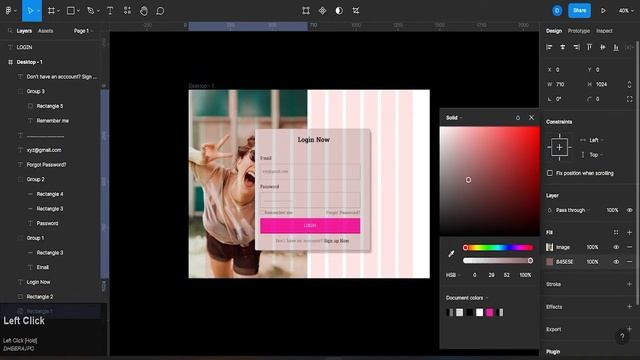Screen dimensions: 640x360
Task: Open horizontal constraint Left dropdown
Action: [x=596, y=140]
